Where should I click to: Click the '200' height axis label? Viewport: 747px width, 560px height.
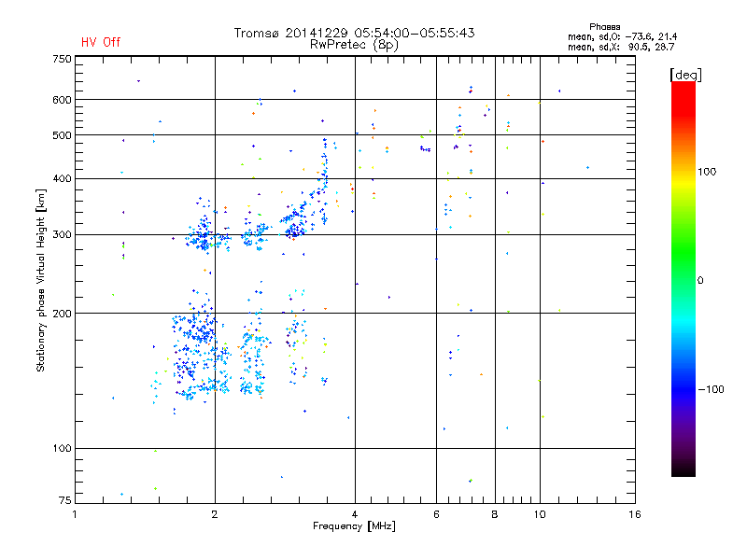(63, 314)
